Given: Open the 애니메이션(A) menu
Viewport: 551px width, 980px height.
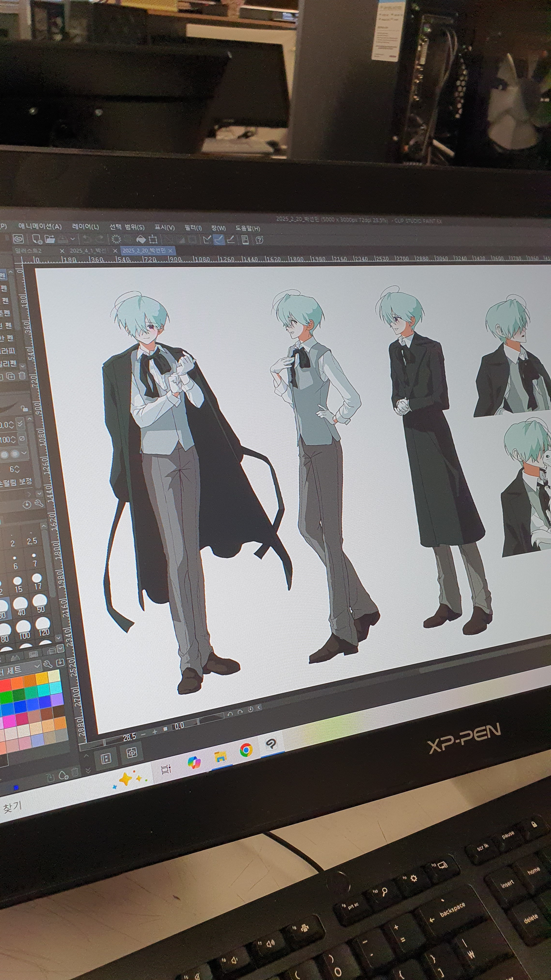Looking at the screenshot, I should [x=40, y=226].
